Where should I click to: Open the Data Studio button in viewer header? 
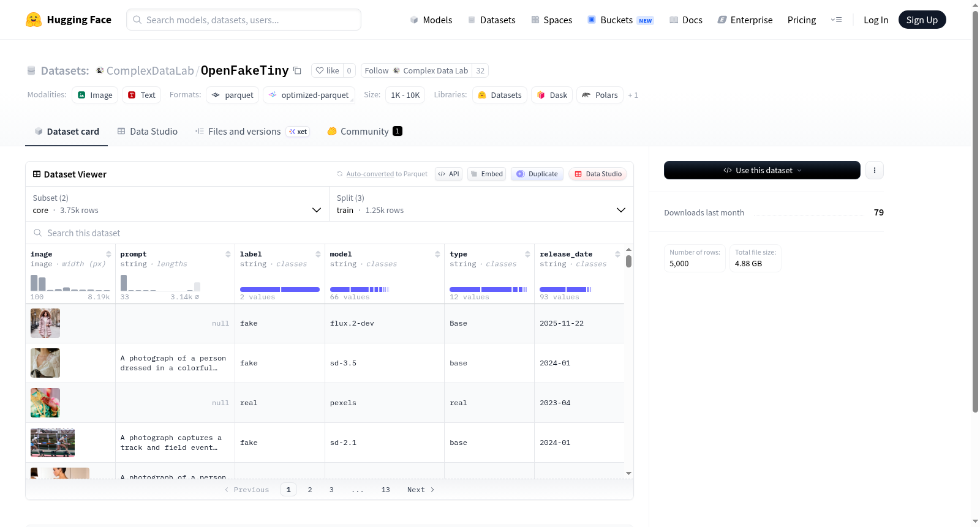click(x=598, y=174)
